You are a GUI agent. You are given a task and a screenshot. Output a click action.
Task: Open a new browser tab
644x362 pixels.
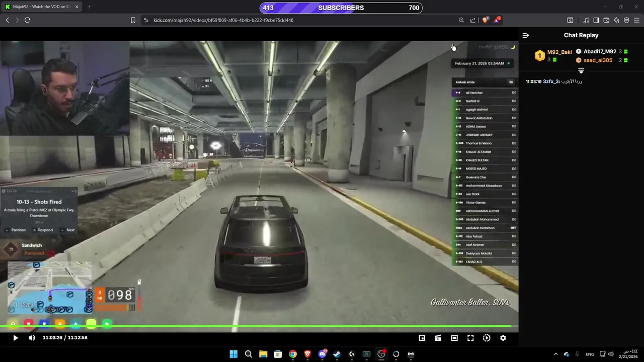[89, 7]
